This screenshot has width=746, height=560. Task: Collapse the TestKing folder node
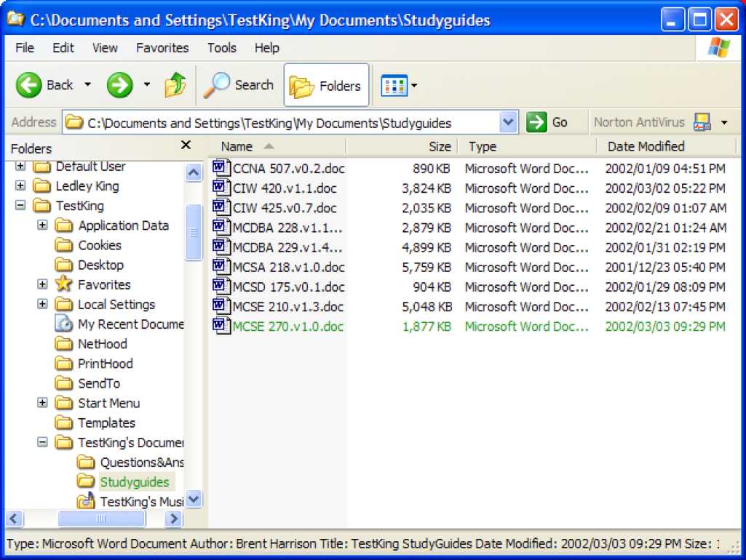(20, 205)
